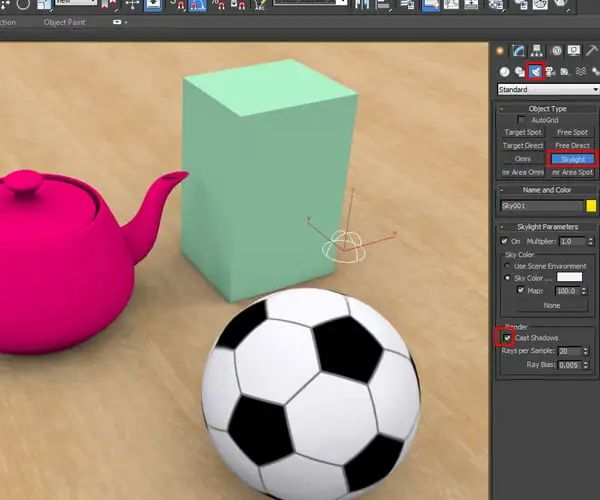This screenshot has width=600, height=500.
Task: Toggle the Angle Snap icon
Action: click(197, 5)
